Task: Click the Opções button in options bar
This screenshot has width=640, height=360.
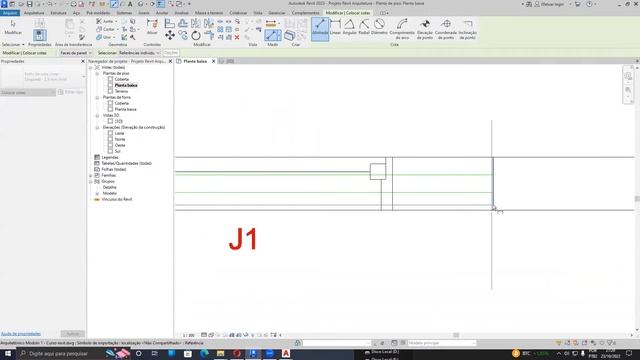Action: [171, 53]
